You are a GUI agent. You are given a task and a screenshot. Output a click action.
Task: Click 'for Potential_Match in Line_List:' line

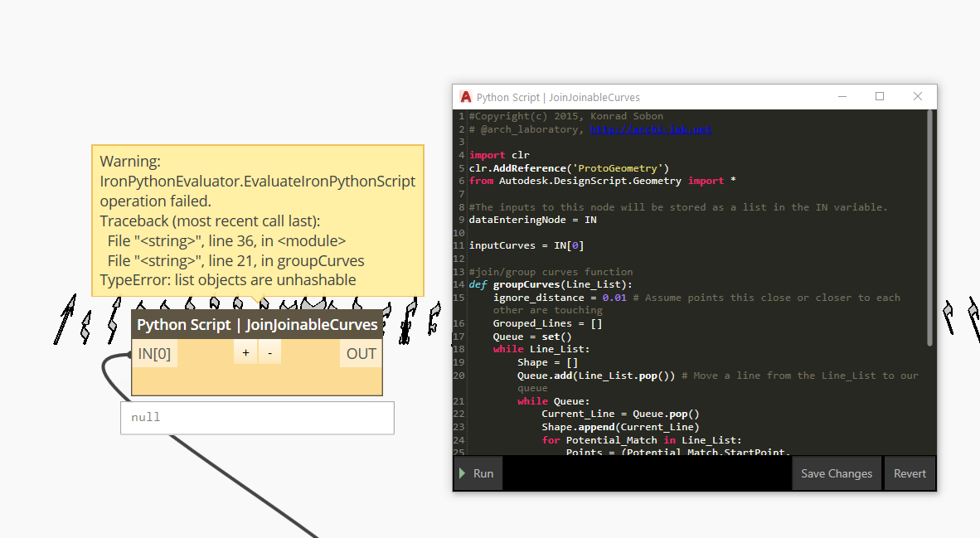(642, 440)
